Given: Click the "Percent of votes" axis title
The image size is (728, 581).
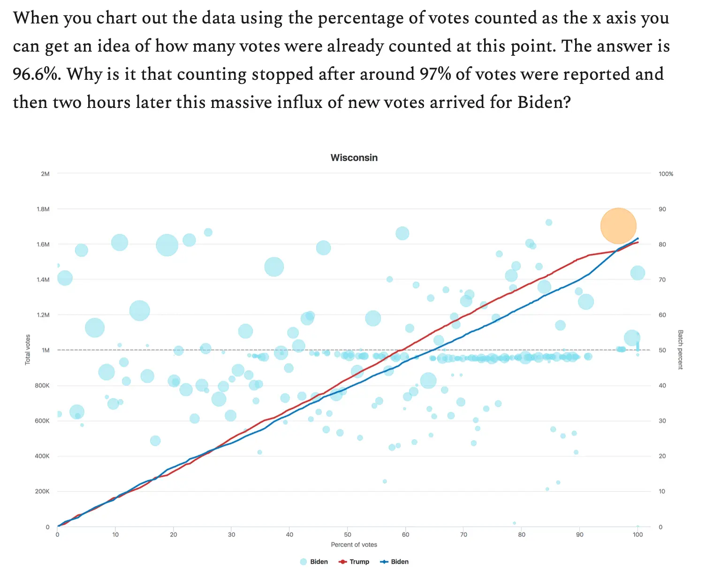Looking at the screenshot, I should pos(354,545).
